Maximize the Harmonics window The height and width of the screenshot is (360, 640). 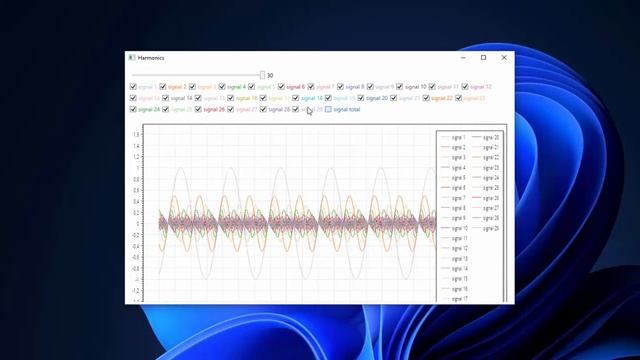coord(483,58)
